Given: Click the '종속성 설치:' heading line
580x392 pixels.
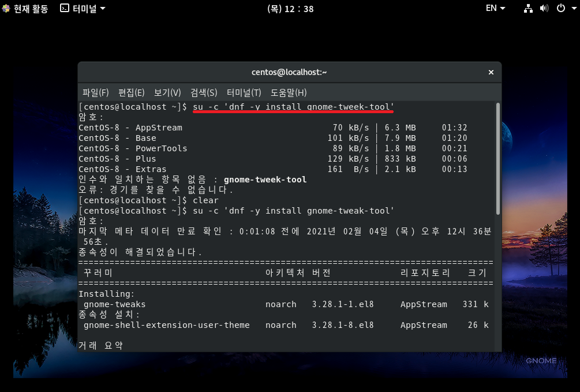Looking at the screenshot, I should click(x=109, y=315).
